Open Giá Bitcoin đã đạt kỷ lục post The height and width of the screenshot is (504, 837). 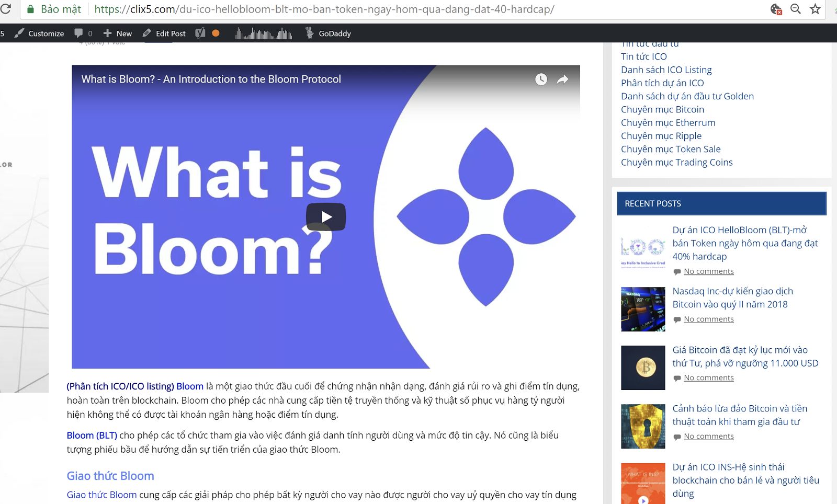click(745, 357)
